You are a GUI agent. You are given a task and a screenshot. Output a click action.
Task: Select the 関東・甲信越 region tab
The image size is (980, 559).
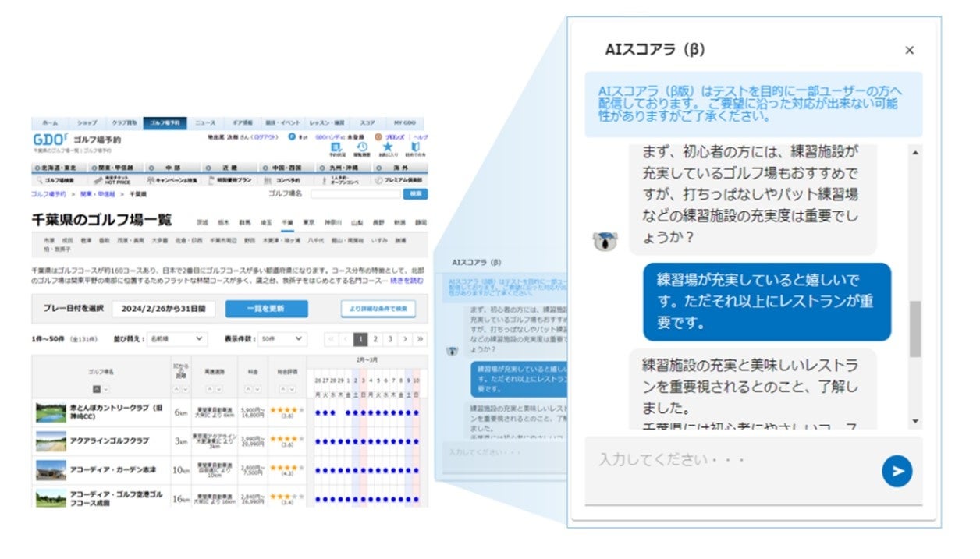tap(115, 168)
